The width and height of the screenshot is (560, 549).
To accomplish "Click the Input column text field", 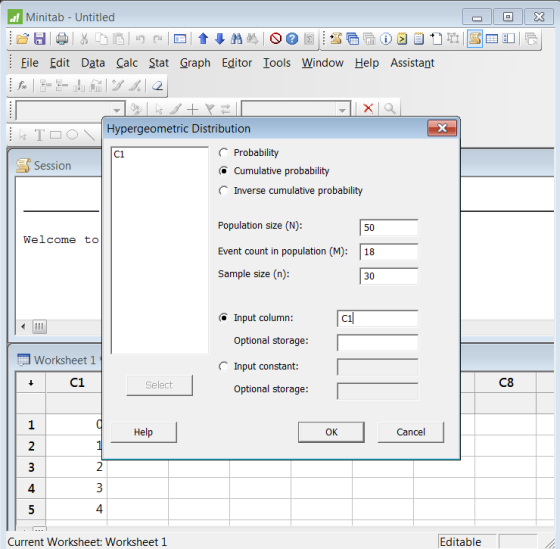I will [x=378, y=318].
